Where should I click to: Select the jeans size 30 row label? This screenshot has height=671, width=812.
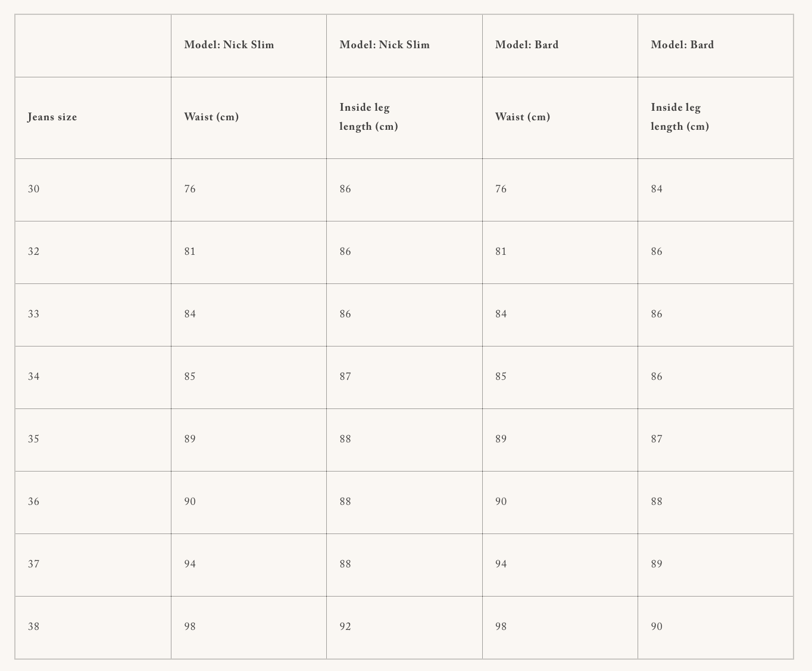pyautogui.click(x=34, y=189)
